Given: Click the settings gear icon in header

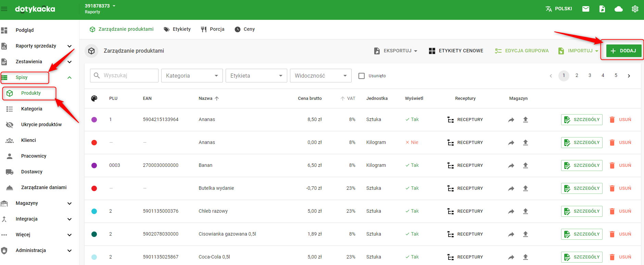Looking at the screenshot, I should pos(635,9).
